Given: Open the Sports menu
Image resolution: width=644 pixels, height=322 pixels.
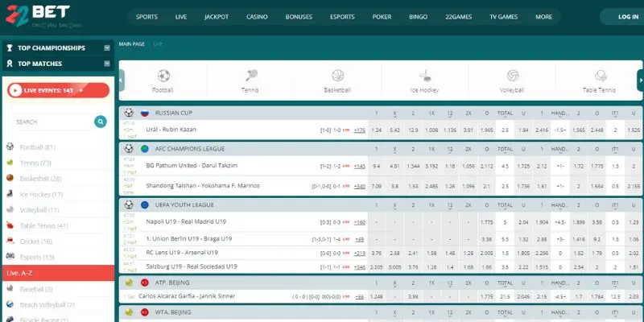Looking at the screenshot, I should [x=147, y=17].
